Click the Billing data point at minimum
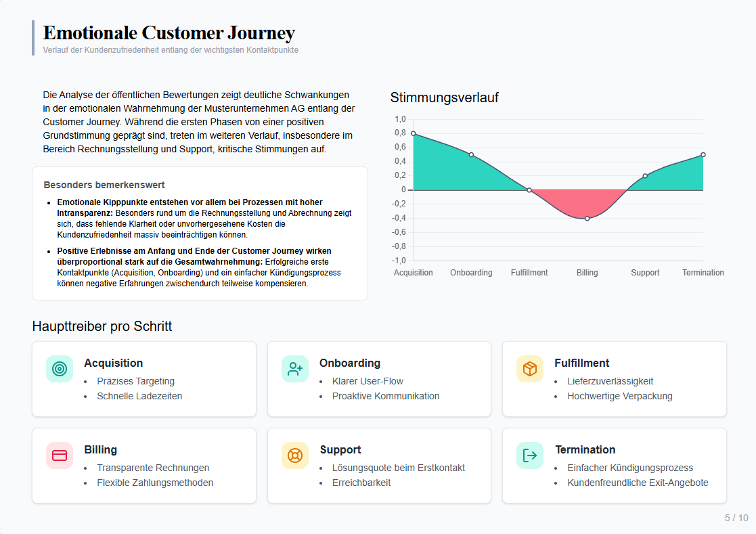 (587, 218)
